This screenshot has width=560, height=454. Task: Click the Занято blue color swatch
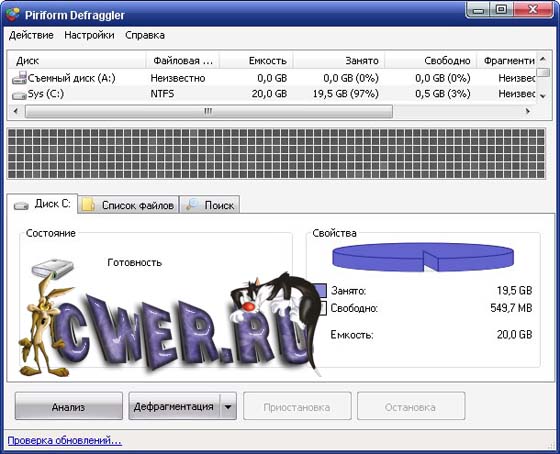click(x=321, y=291)
